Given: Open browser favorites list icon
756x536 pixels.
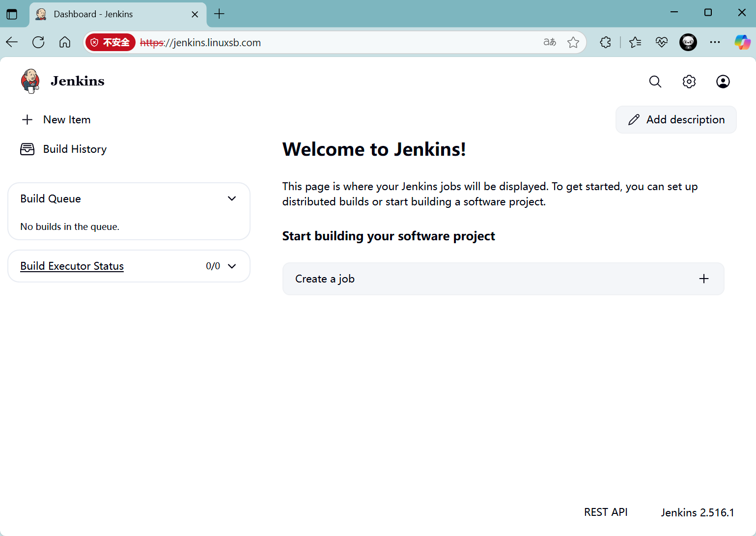Looking at the screenshot, I should pyautogui.click(x=635, y=43).
